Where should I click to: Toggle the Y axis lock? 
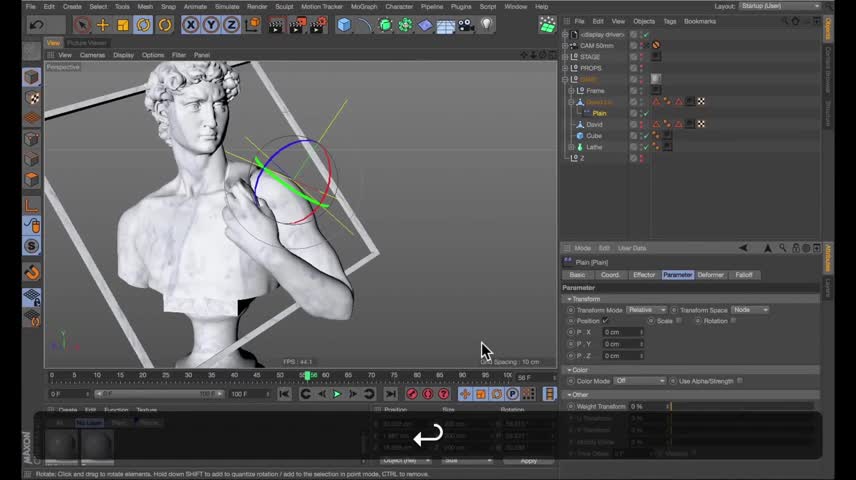[x=211, y=25]
